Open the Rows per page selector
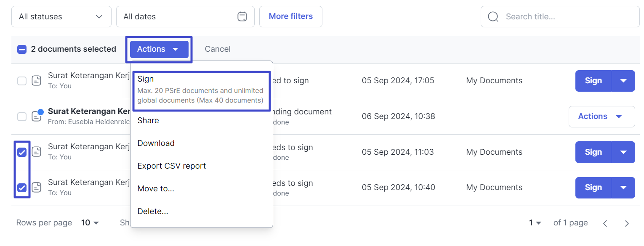Image resolution: width=644 pixels, height=246 pixels. tap(90, 223)
